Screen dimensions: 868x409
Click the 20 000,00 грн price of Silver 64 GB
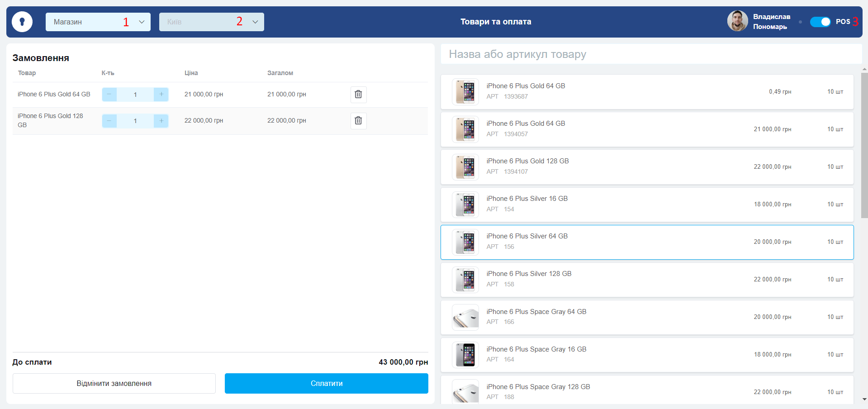tap(773, 242)
